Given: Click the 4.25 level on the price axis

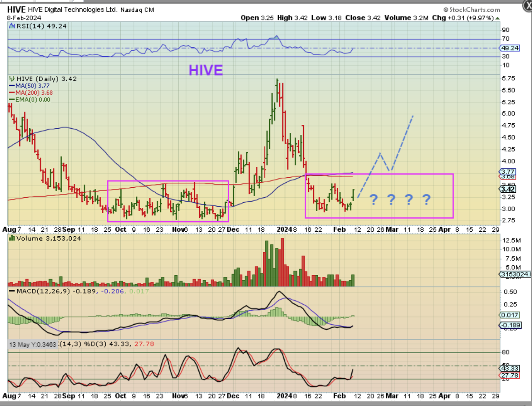Looking at the screenshot, I should click(509, 149).
